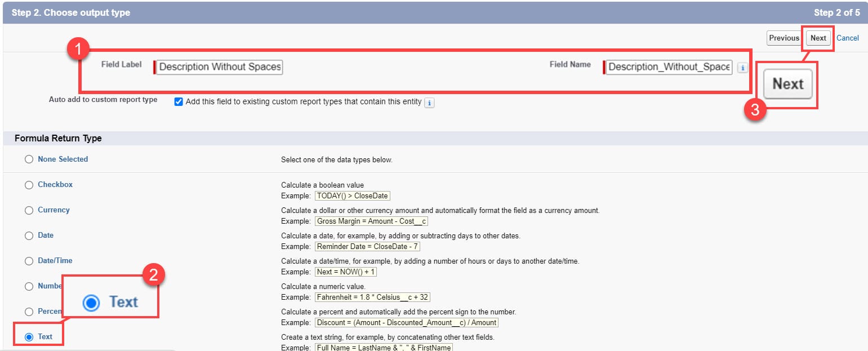Uncheck add field to custom report types
868x351 pixels.
click(179, 101)
